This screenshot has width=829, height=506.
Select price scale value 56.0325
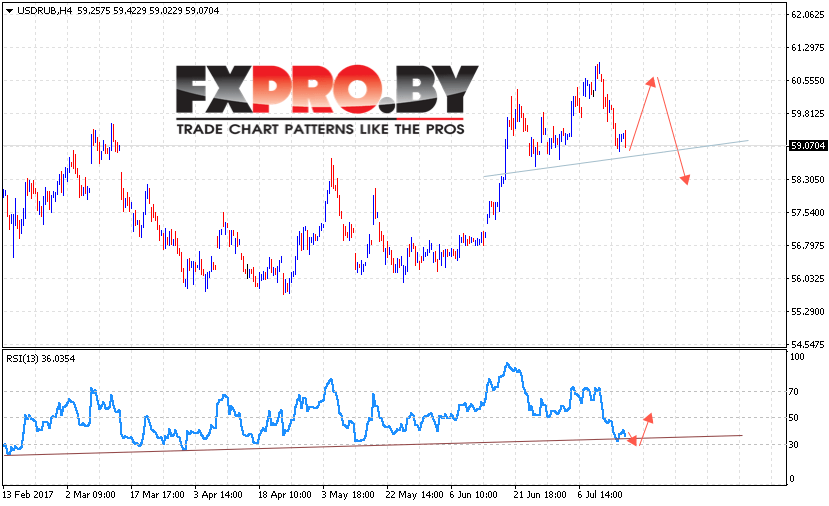point(807,278)
